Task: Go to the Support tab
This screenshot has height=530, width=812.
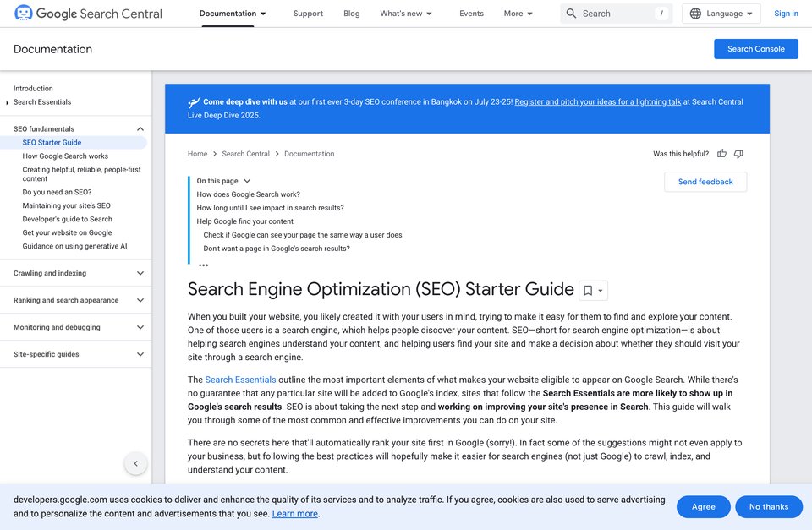Action: pyautogui.click(x=308, y=14)
